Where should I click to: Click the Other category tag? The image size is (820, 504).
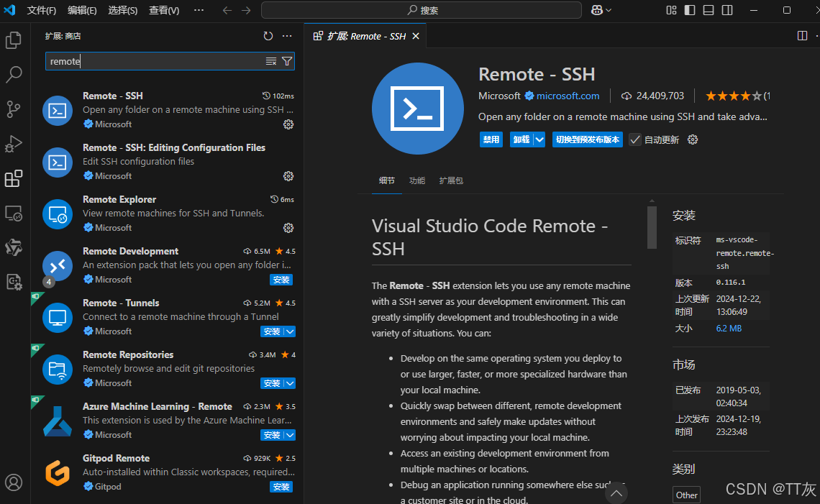tap(687, 495)
